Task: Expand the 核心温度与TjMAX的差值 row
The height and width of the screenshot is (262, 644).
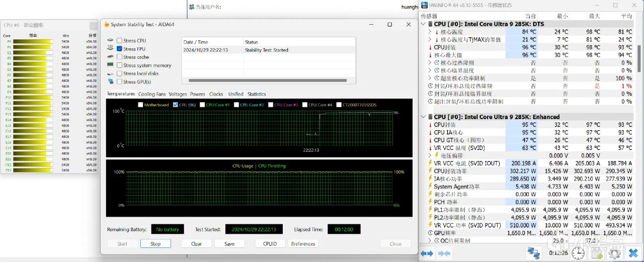Action: tap(430, 40)
